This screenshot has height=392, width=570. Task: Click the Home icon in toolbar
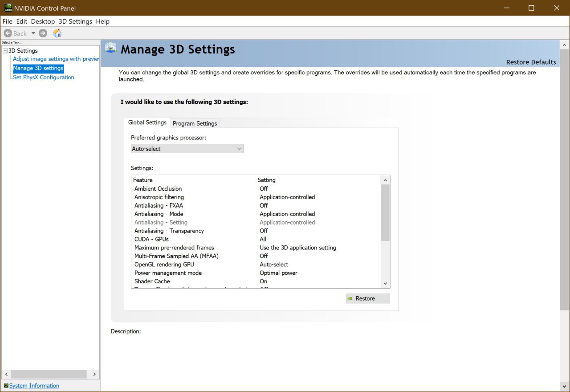click(57, 33)
